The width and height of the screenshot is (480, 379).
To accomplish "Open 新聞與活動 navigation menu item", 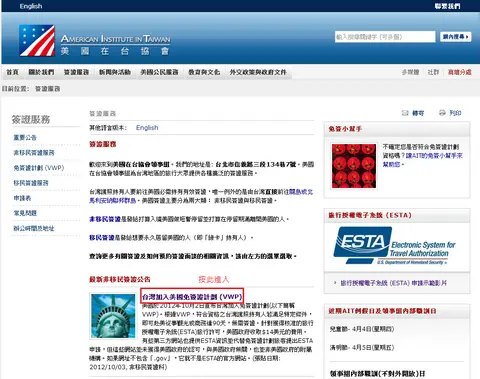I will (115, 72).
